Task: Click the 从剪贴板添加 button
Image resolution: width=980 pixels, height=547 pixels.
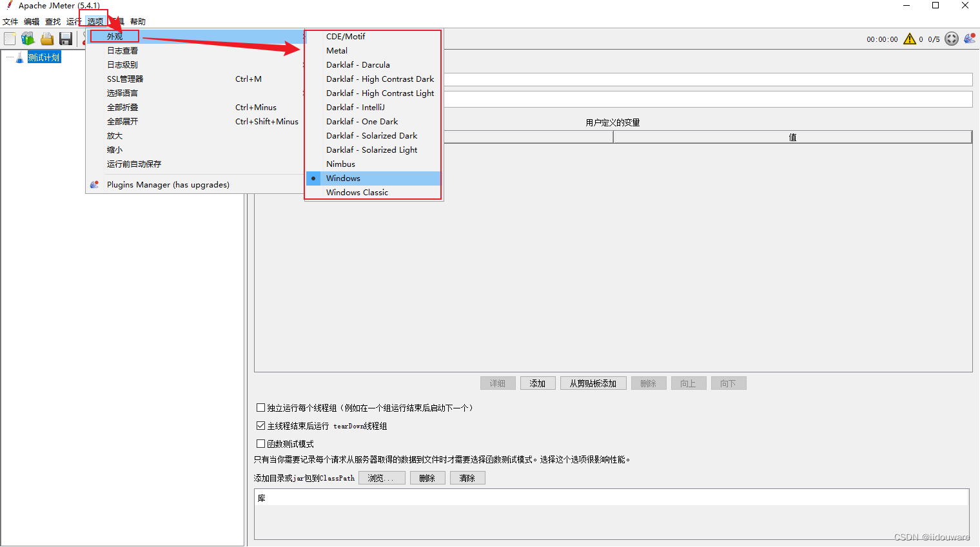Action: pyautogui.click(x=593, y=383)
